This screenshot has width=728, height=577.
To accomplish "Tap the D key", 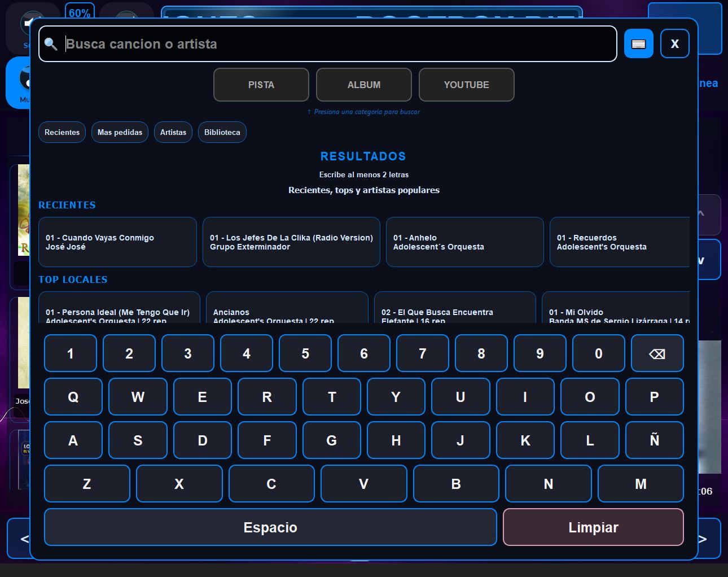I will [x=203, y=440].
